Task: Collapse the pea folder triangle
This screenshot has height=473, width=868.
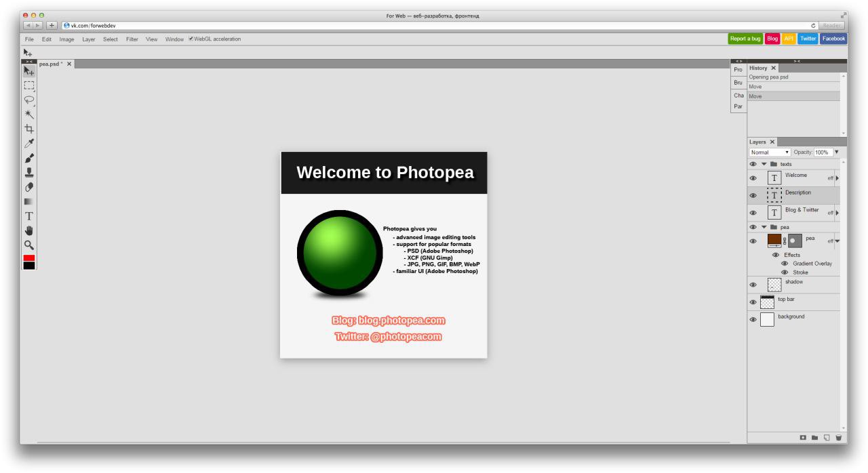Action: 764,227
